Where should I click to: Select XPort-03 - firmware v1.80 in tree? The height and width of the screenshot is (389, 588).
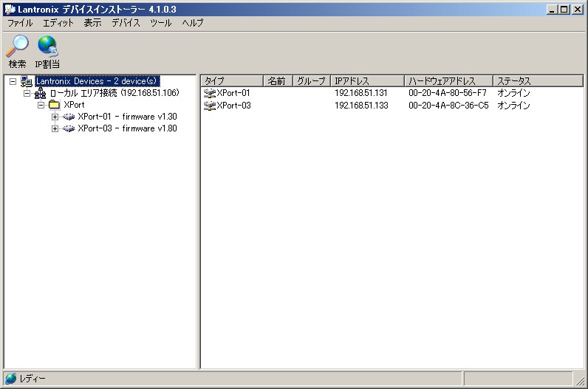[x=127, y=128]
